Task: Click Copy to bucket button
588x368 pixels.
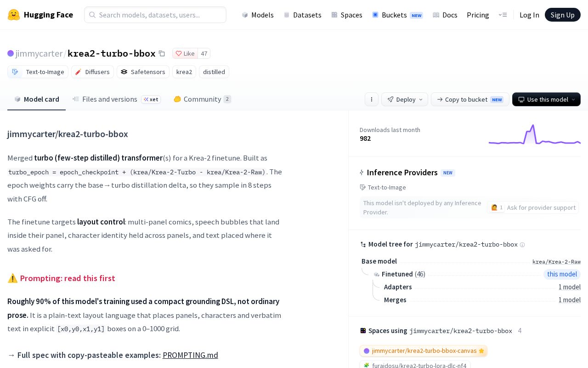Action: [470, 99]
